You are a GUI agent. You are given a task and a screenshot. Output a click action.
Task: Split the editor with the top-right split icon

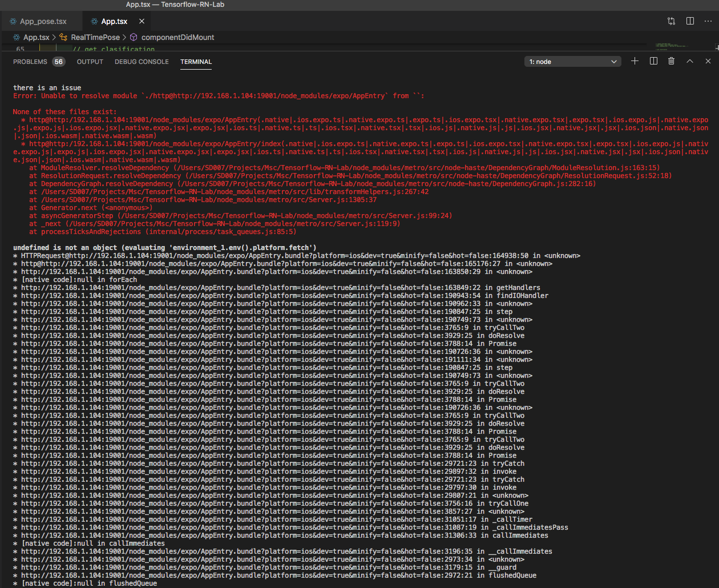[690, 21]
